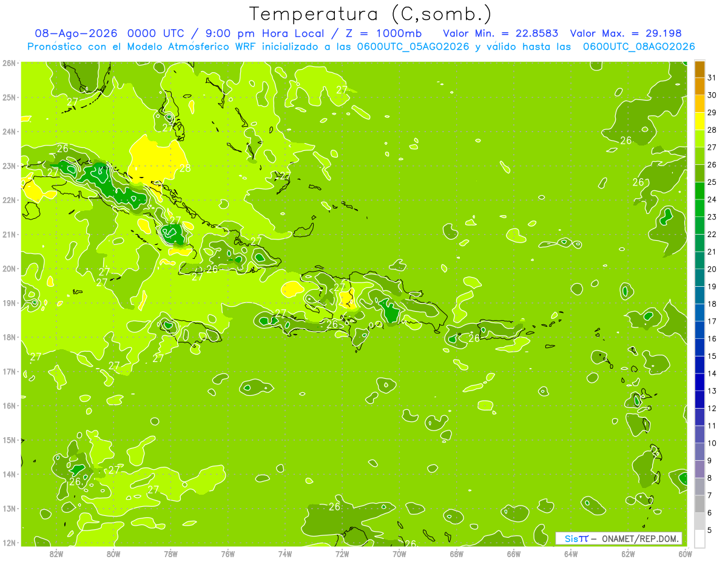This screenshot has height=562, width=728.
Task: Click the yellow legend swatch between 28 and 29
Action: coord(699,121)
